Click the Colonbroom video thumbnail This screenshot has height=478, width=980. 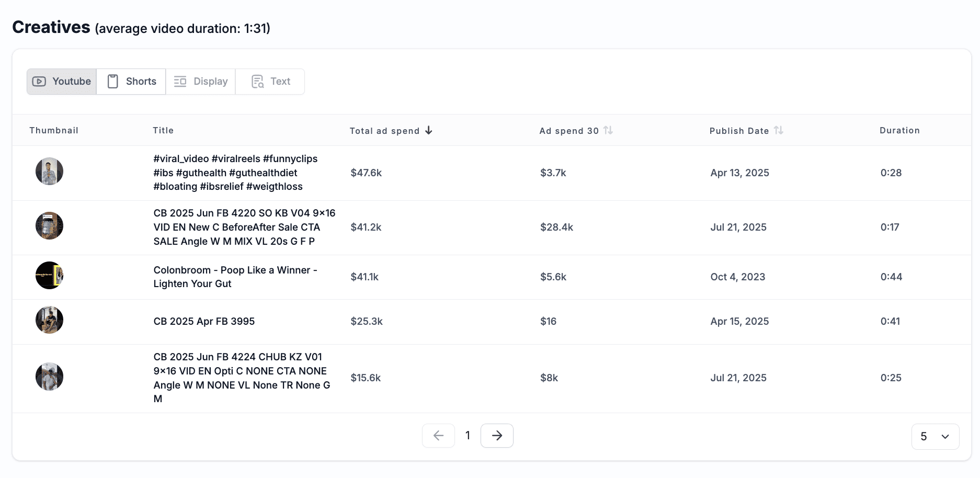[x=49, y=276]
